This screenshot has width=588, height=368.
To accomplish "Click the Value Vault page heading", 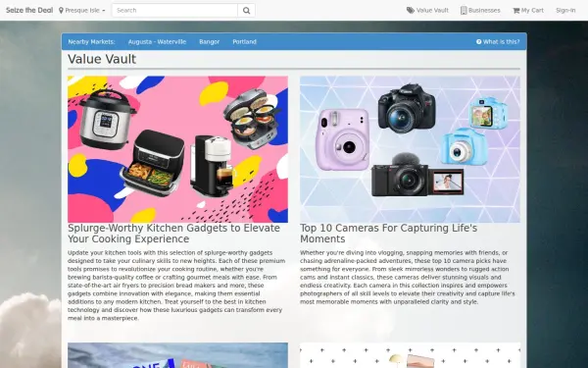I will [x=102, y=59].
